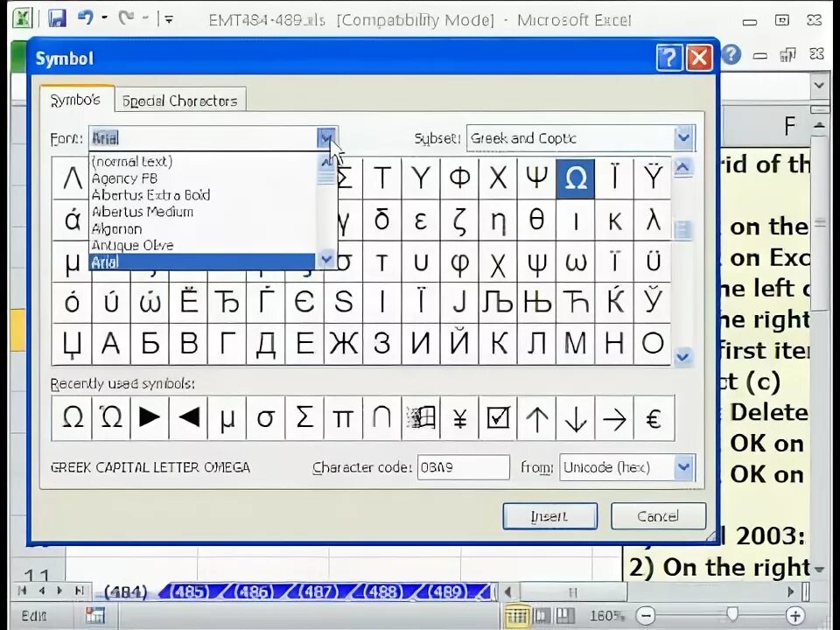Open Customize Quick Access Toolbar arrow
Viewport: 840px width, 630px height.
click(169, 20)
